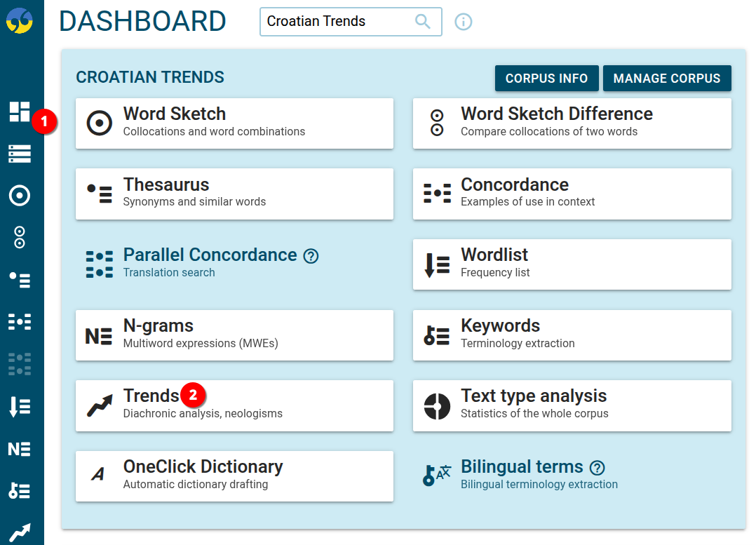
Task: Click the Sketch Engine logo icon
Action: click(20, 20)
